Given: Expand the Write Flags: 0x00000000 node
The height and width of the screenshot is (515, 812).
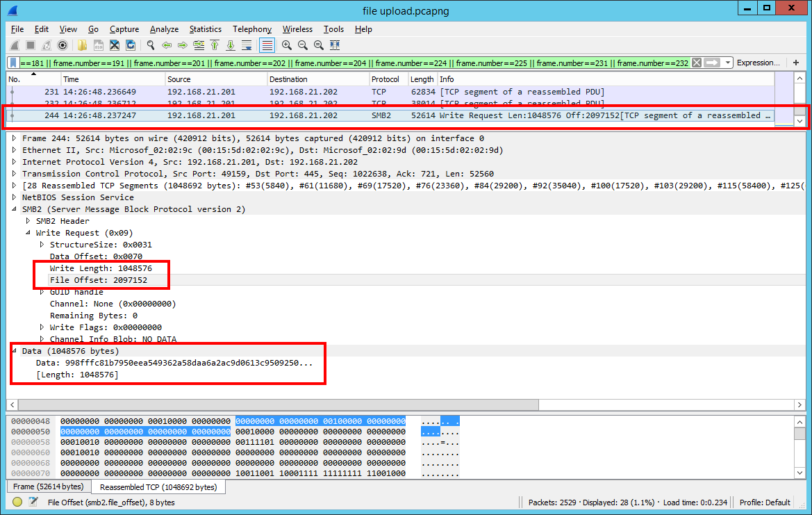Looking at the screenshot, I should click(x=42, y=327).
